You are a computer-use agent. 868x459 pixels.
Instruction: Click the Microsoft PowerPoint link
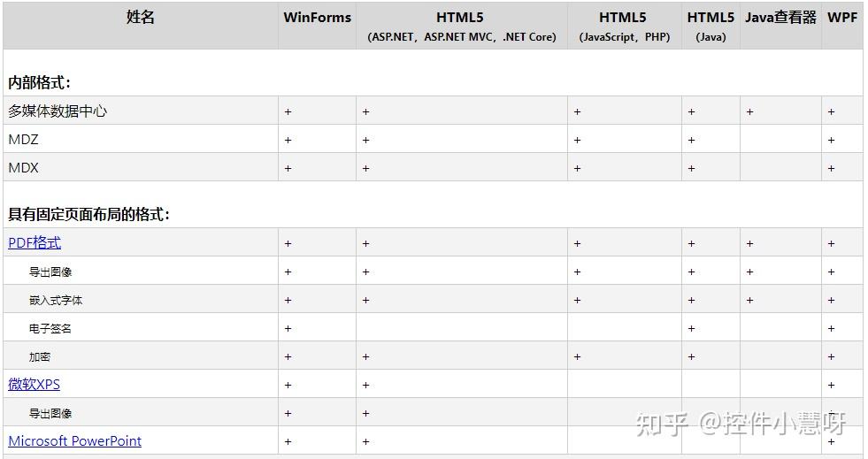coord(75,441)
